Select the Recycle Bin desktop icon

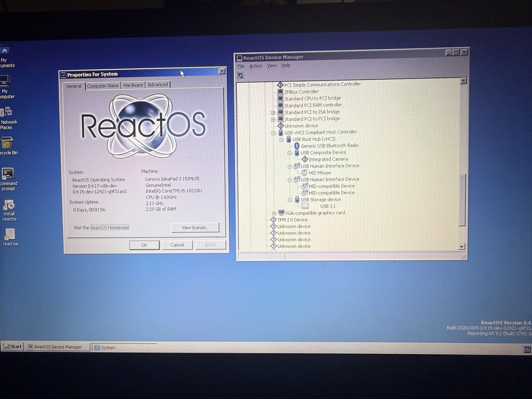tap(8, 146)
